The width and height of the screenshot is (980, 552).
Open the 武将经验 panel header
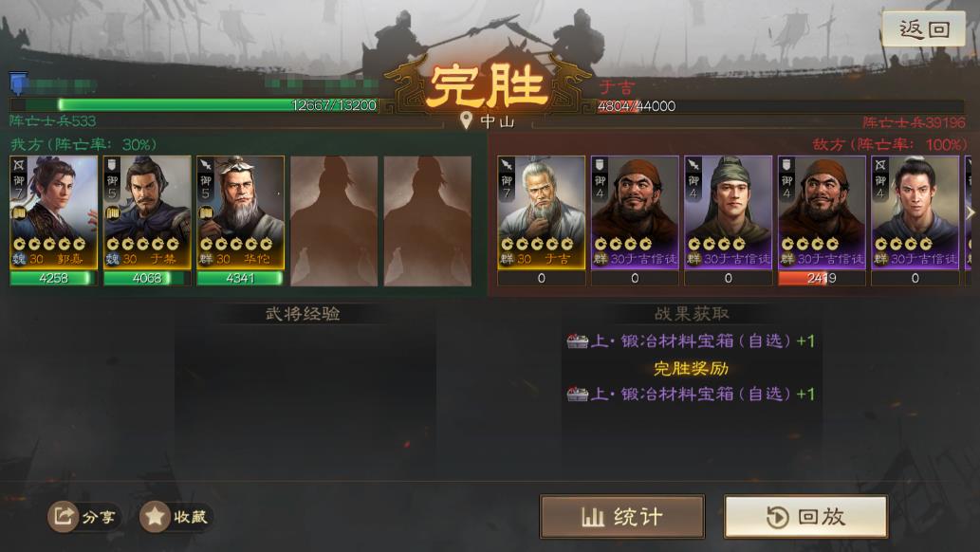303,314
